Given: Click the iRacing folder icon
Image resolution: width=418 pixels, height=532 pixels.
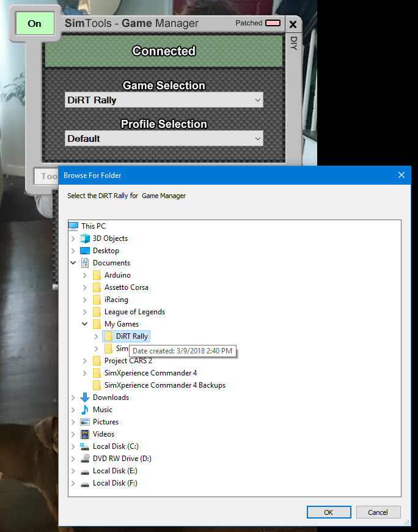Looking at the screenshot, I should coord(97,300).
